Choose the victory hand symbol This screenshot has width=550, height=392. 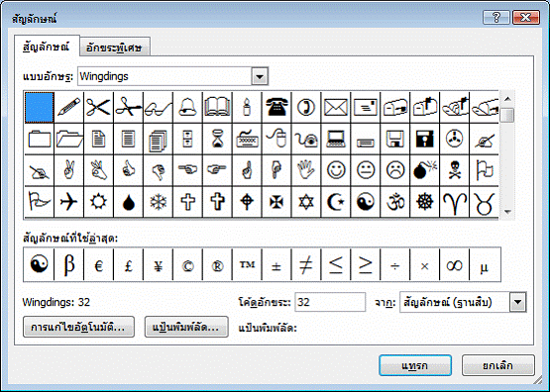[x=68, y=170]
